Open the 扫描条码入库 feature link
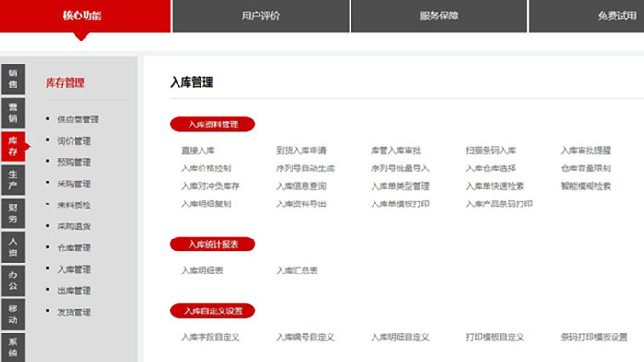This screenshot has height=362, width=644. (x=490, y=150)
